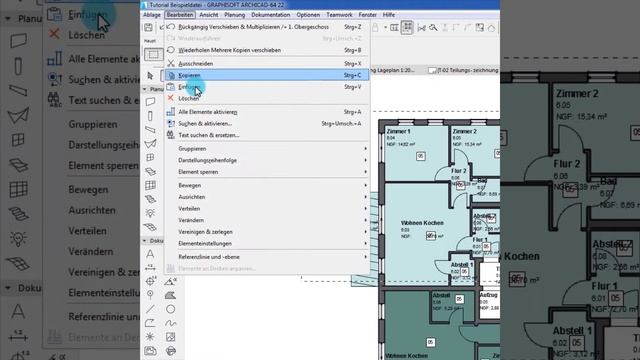Screen dimensions: 640x360
Task: Select the linear Dimension tool
Action: click(150, 267)
